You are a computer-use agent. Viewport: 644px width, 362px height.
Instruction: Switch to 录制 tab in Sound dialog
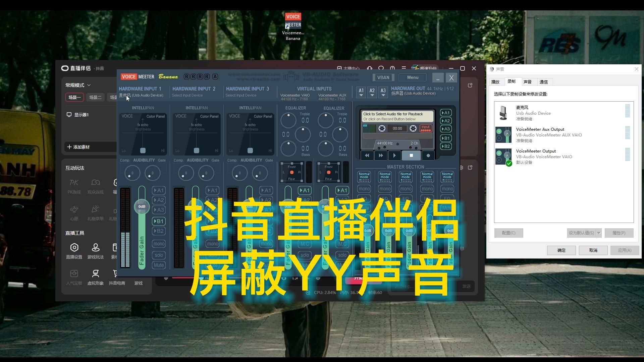click(x=512, y=81)
